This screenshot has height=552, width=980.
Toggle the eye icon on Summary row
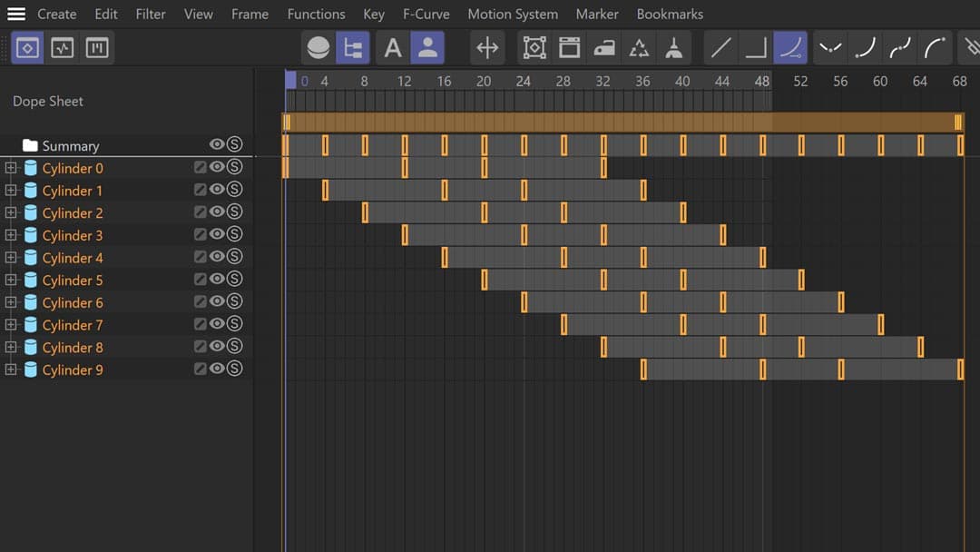[217, 144]
